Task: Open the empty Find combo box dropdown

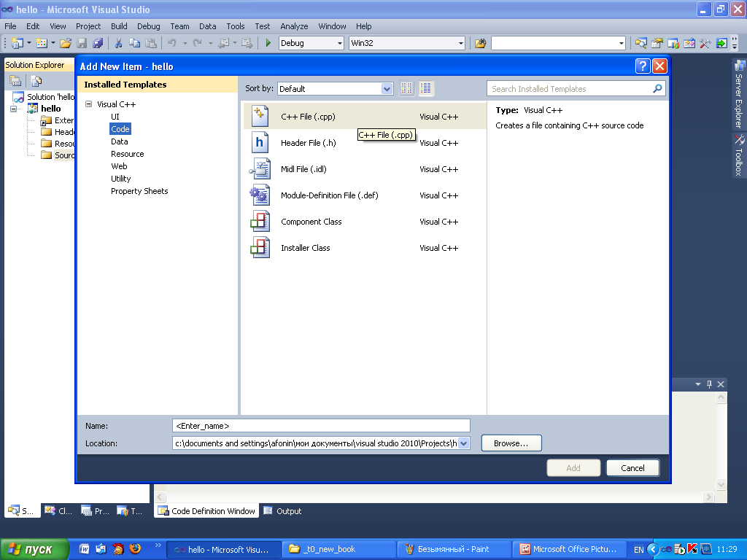Action: pyautogui.click(x=622, y=43)
